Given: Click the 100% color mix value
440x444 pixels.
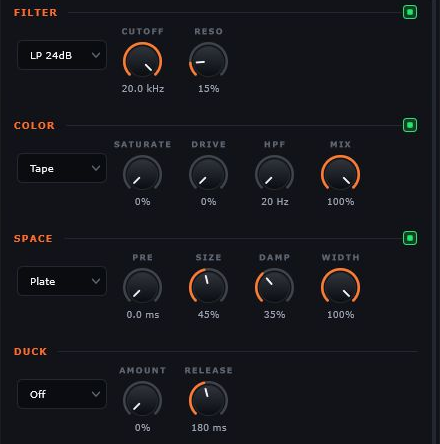Looking at the screenshot, I should point(340,202).
